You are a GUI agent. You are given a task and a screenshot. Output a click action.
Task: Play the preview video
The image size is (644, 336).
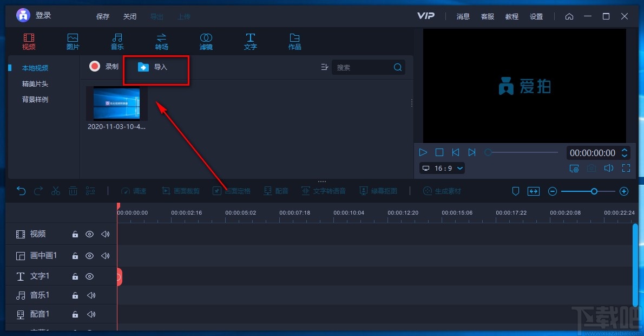(x=423, y=152)
